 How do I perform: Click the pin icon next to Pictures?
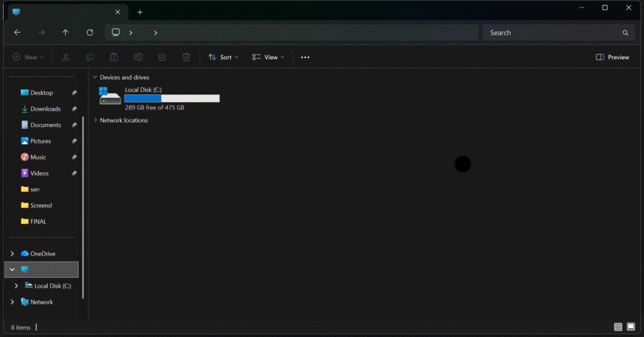[x=74, y=141]
